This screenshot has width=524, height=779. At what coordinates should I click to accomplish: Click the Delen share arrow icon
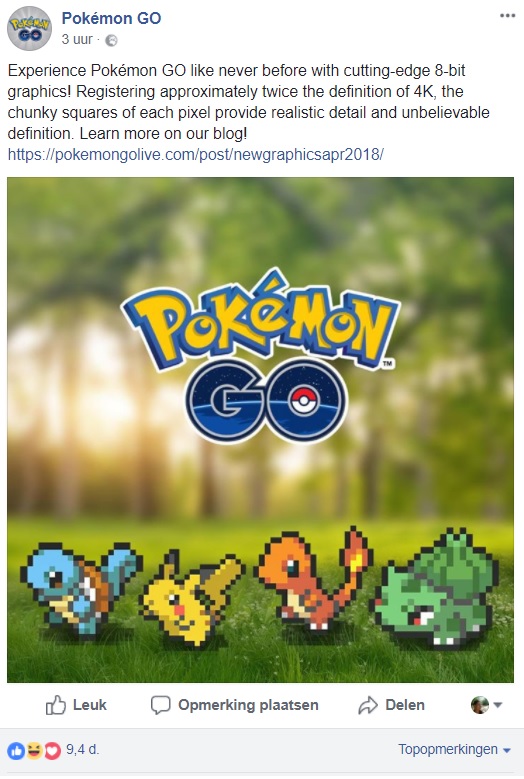coord(368,705)
